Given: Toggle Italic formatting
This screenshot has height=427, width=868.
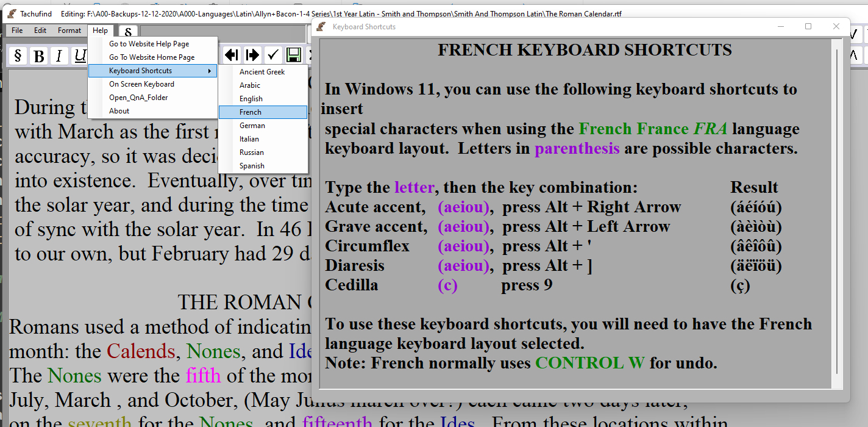Looking at the screenshot, I should pyautogui.click(x=59, y=56).
